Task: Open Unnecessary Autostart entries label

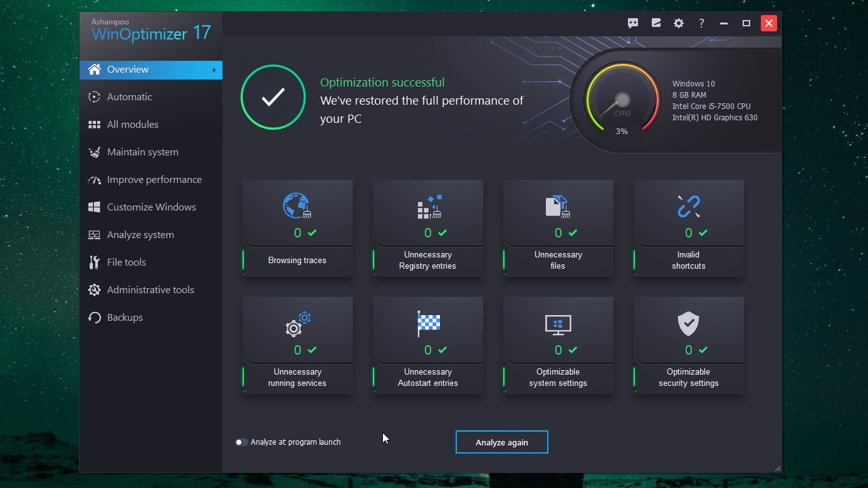Action: coord(427,378)
